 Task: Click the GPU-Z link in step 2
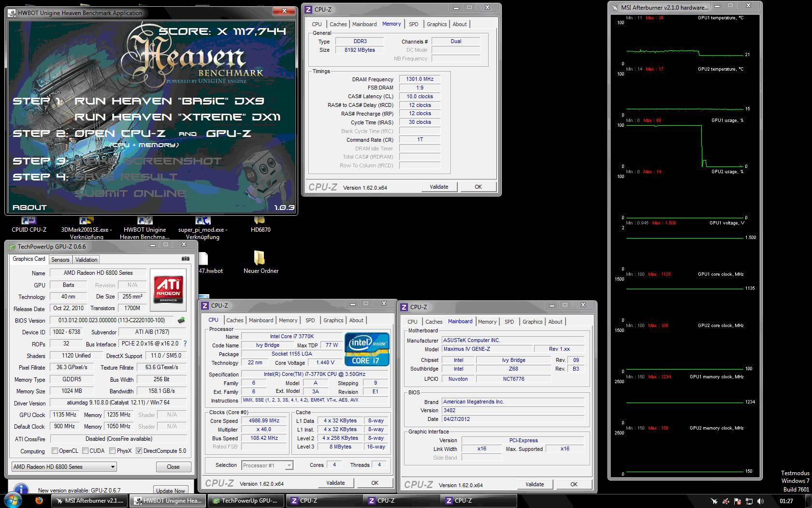[x=229, y=134]
